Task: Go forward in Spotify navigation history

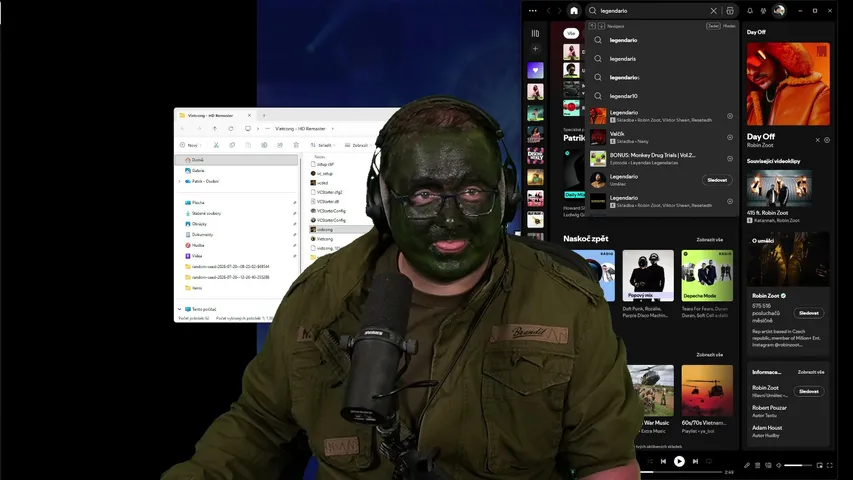Action: click(x=559, y=11)
